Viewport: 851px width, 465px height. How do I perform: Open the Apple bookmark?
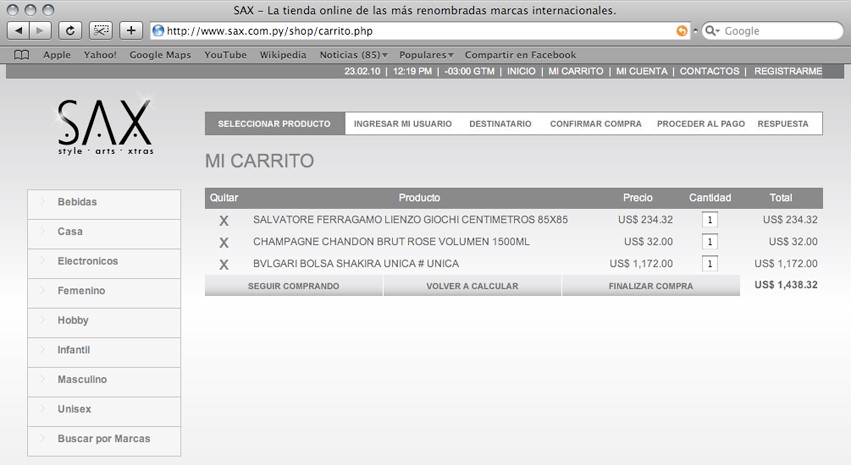click(x=57, y=55)
